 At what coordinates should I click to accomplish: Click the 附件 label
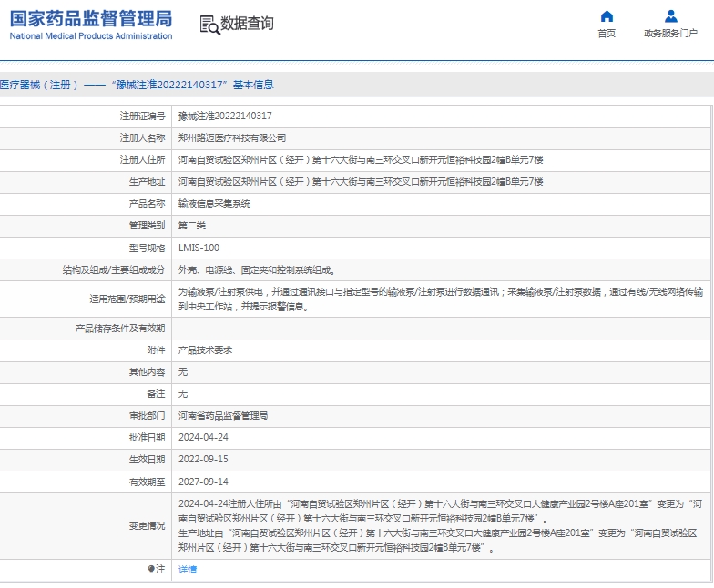coord(156,350)
